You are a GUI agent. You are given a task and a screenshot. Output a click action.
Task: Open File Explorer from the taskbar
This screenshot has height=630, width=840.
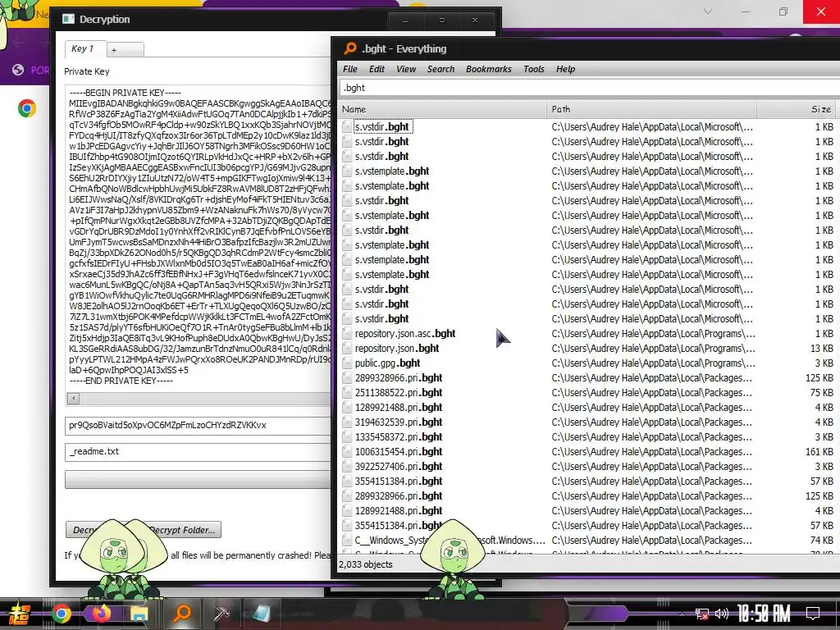[x=140, y=614]
